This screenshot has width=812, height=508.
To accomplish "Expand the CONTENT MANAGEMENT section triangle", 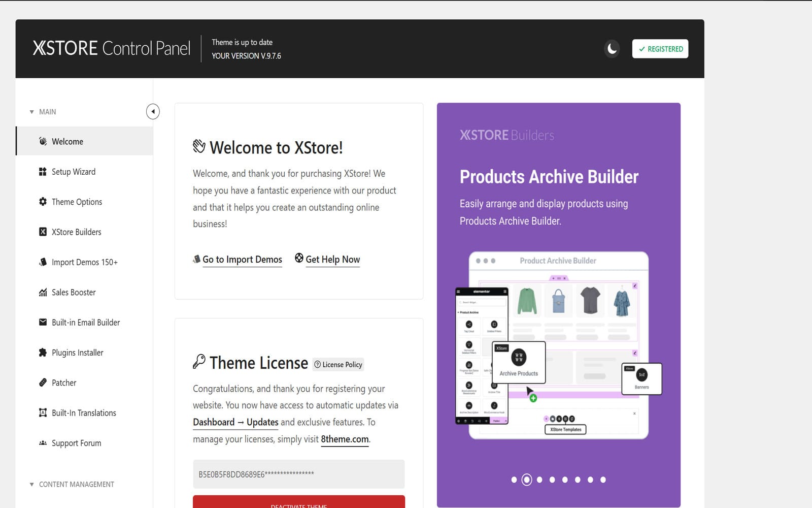I will tap(31, 485).
